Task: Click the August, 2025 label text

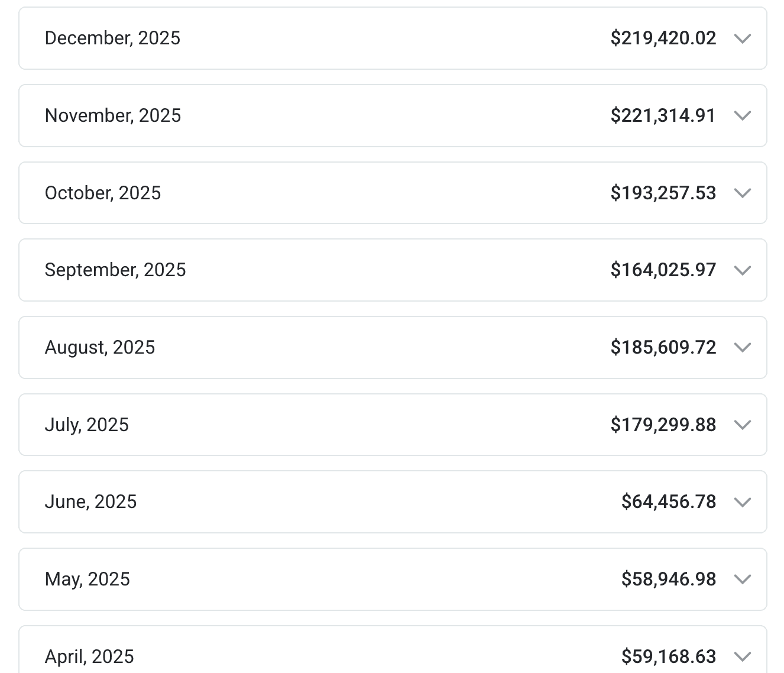Action: point(100,348)
